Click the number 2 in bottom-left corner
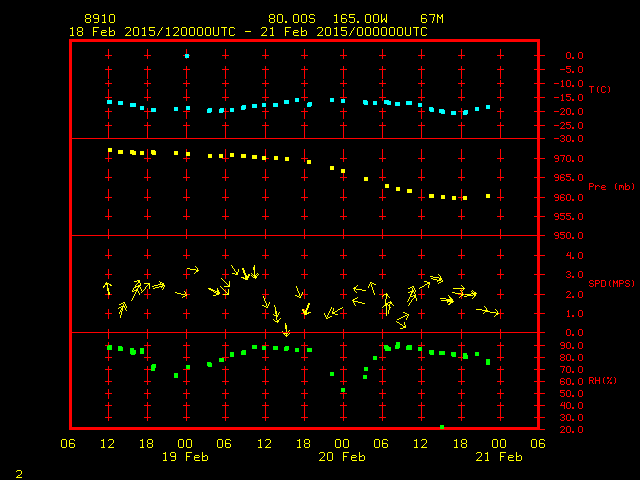The width and height of the screenshot is (640, 480). (18, 471)
